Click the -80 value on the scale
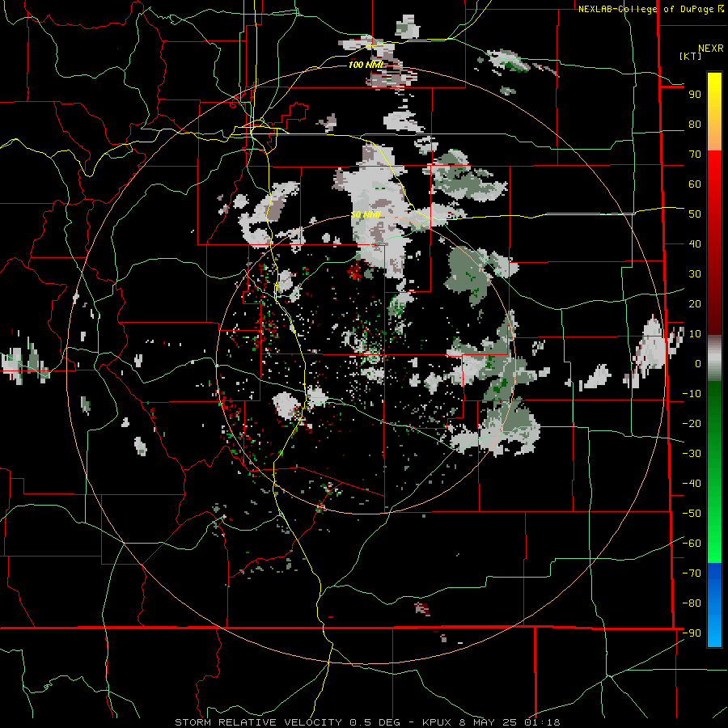Viewport: 728px width, 728px height. coord(692,603)
